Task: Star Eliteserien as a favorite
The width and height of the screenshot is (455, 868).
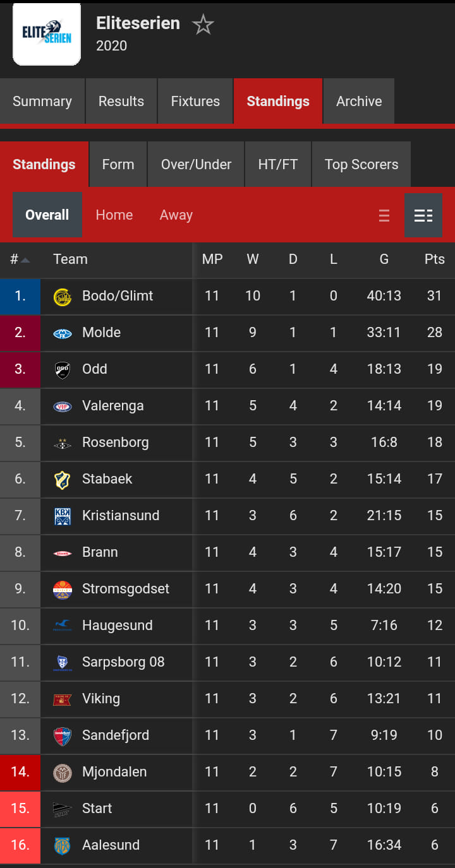Action: click(x=203, y=25)
